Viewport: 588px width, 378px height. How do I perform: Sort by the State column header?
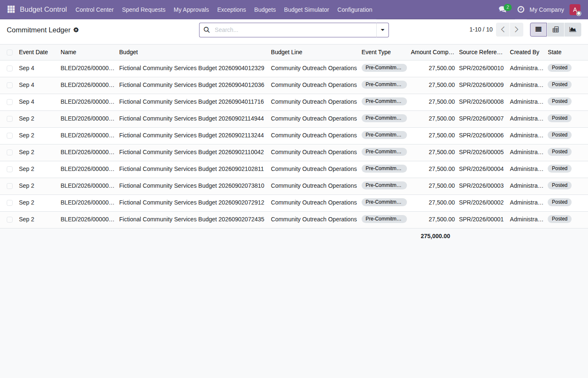[554, 52]
